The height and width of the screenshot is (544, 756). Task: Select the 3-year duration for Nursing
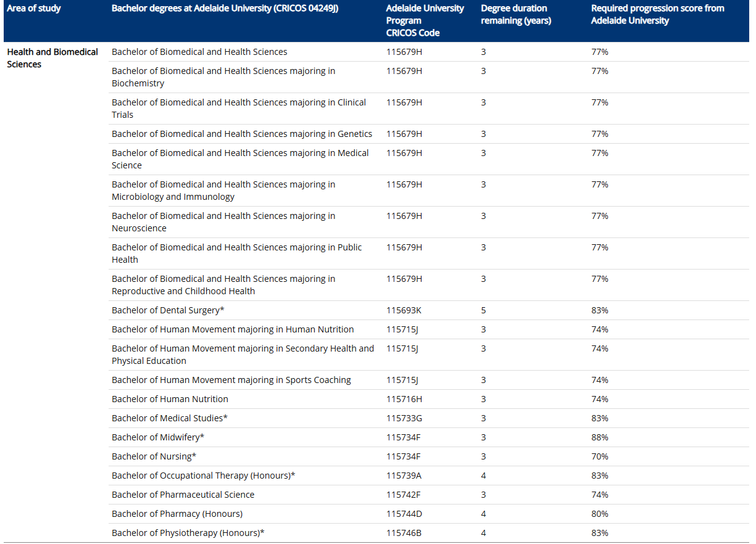coord(484,456)
